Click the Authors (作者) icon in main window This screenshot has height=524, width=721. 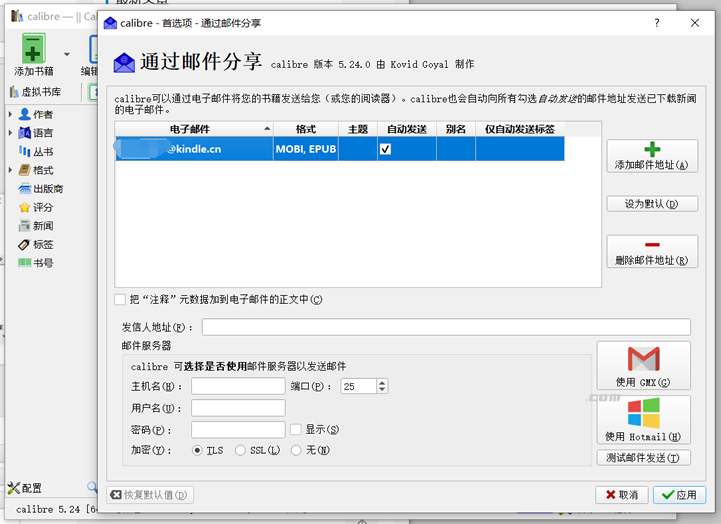[x=25, y=114]
